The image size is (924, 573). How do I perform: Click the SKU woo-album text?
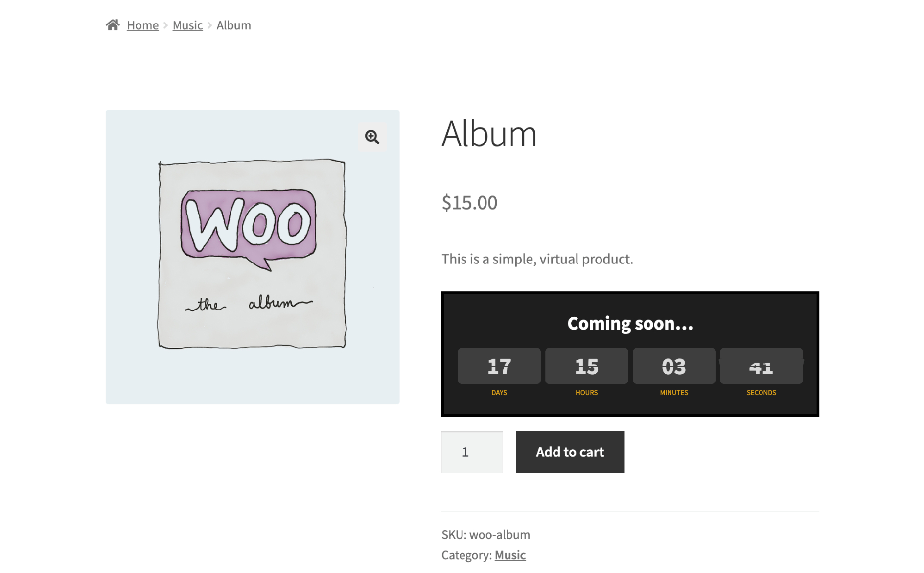[485, 534]
